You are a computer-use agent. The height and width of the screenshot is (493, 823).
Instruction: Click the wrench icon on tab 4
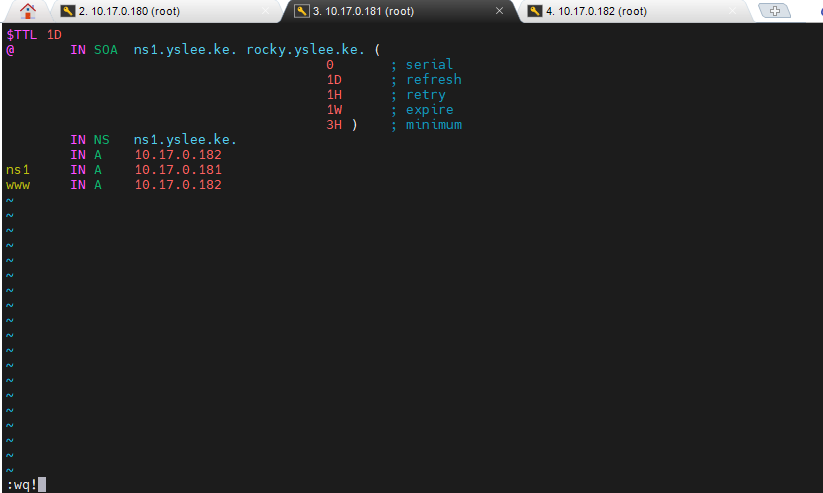pyautogui.click(x=535, y=11)
